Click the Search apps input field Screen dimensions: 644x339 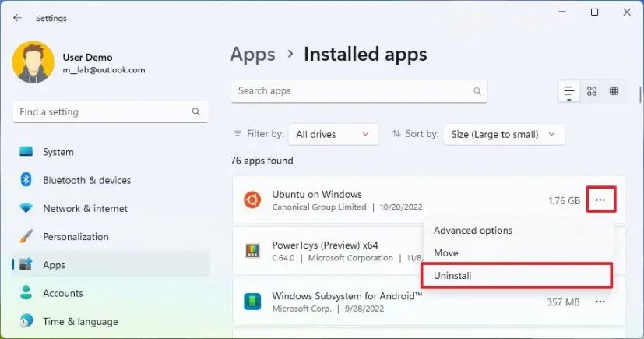point(359,91)
